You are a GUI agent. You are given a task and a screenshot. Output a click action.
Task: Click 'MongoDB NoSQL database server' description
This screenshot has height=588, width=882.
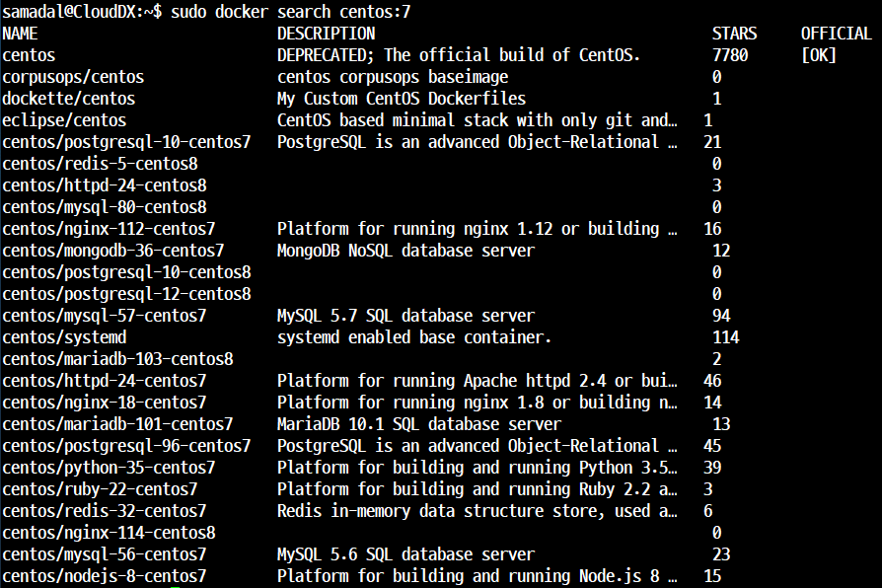pyautogui.click(x=406, y=251)
